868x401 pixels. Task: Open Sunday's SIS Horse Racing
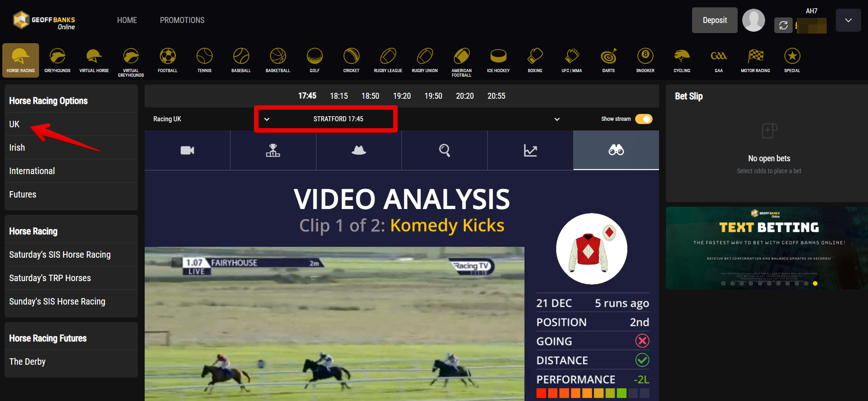pyautogui.click(x=71, y=301)
